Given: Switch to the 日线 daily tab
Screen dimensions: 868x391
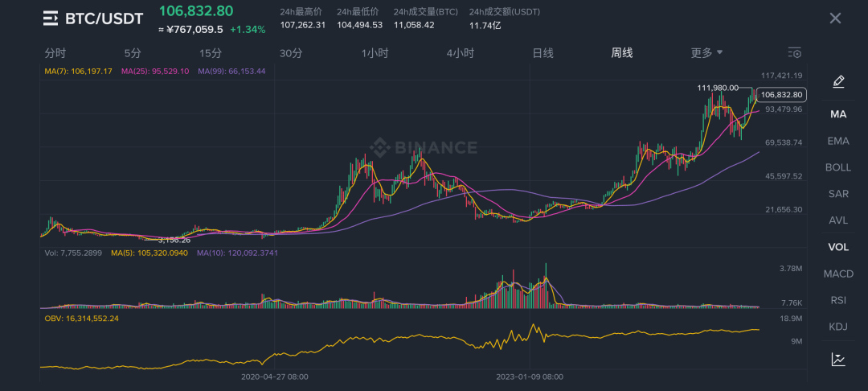Looking at the screenshot, I should (x=542, y=53).
